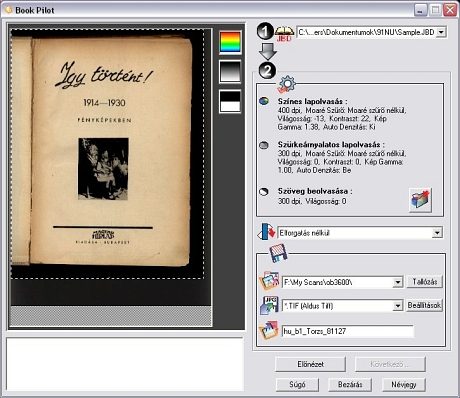This screenshot has height=398, width=460.
Task: Select the black and white text scan mode icon
Action: tap(230, 101)
